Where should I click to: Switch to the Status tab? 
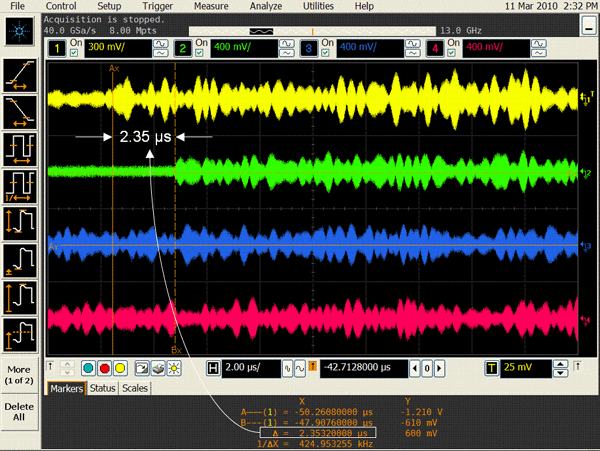point(103,388)
